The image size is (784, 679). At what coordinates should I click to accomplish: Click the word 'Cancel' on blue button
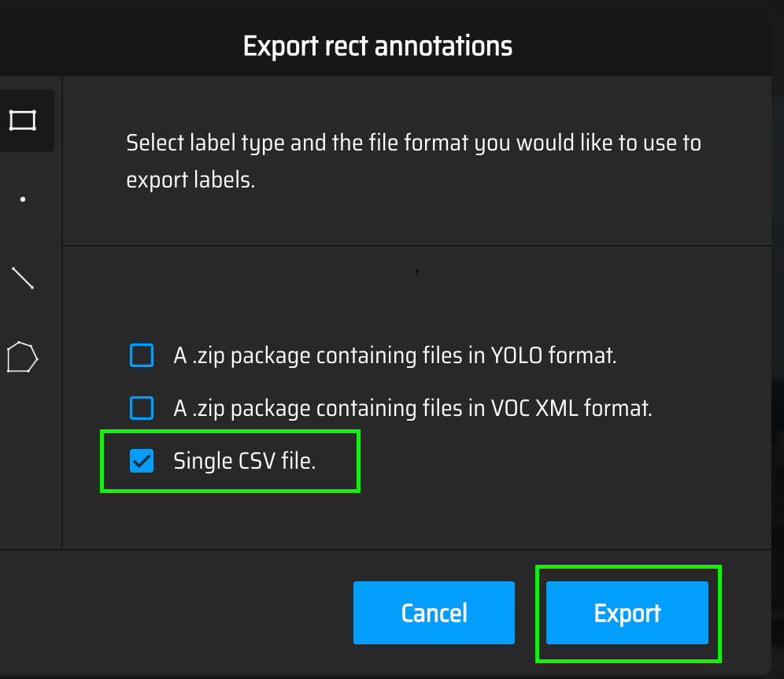pos(434,613)
